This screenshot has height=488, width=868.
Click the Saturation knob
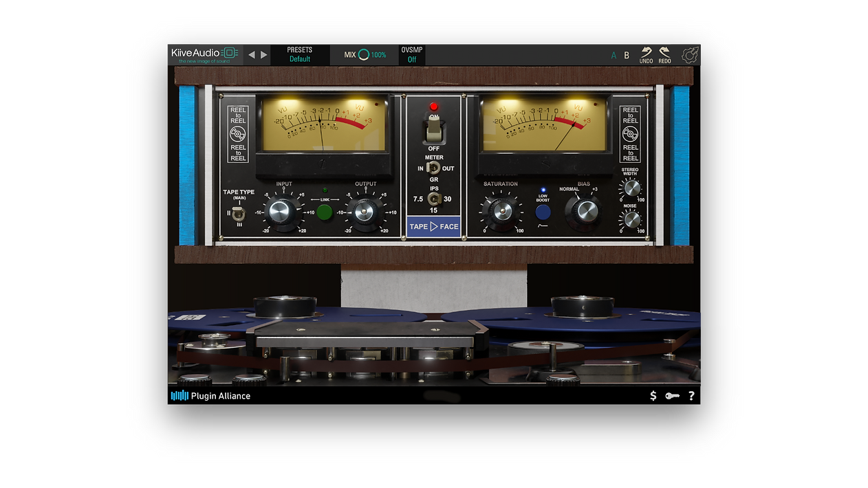pyautogui.click(x=501, y=210)
